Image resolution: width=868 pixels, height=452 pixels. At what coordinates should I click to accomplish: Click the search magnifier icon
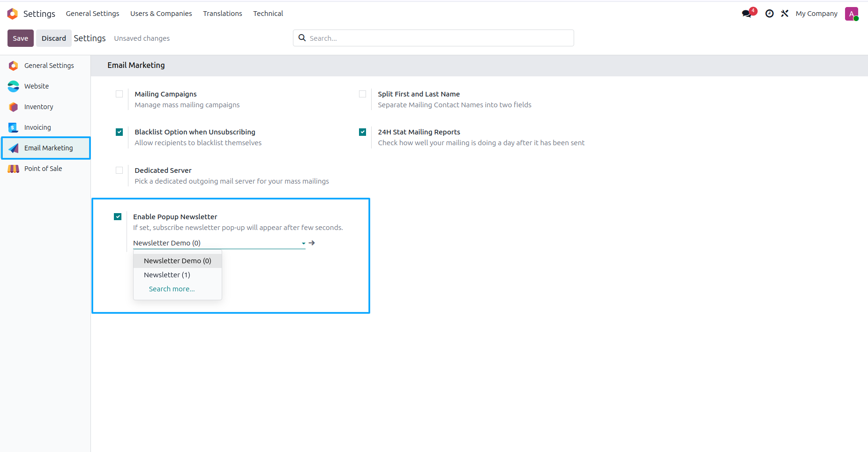tap(302, 38)
